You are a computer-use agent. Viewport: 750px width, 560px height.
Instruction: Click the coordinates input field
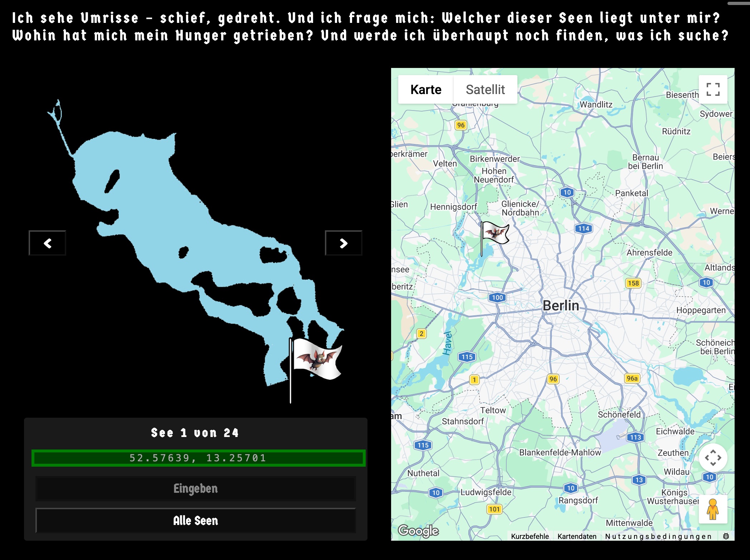(198, 458)
